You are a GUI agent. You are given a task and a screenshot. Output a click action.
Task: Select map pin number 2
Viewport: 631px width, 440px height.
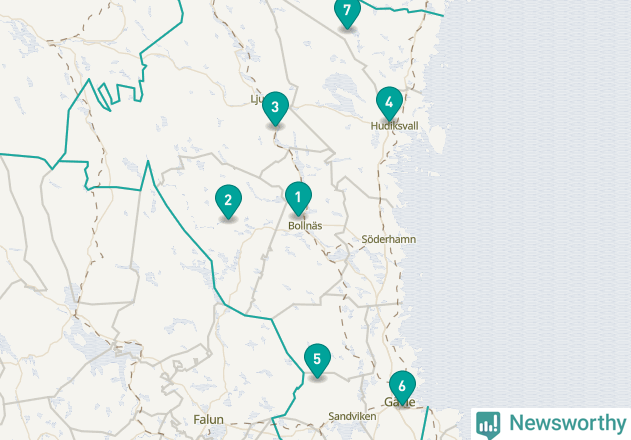click(228, 200)
